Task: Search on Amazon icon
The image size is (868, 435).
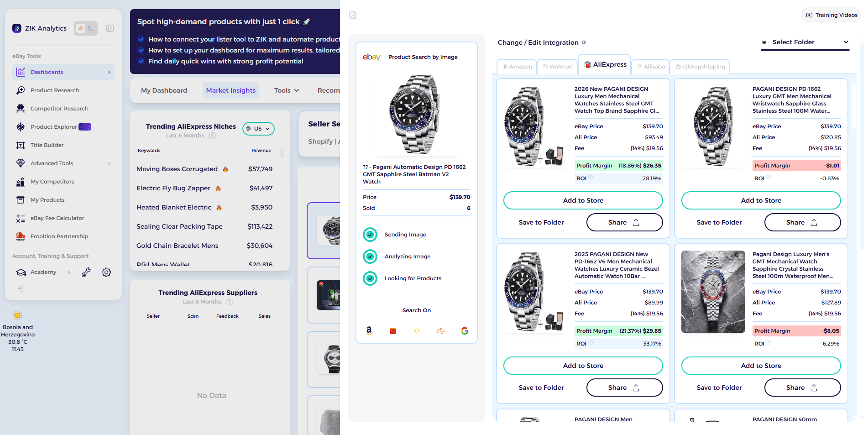Action: click(x=369, y=330)
